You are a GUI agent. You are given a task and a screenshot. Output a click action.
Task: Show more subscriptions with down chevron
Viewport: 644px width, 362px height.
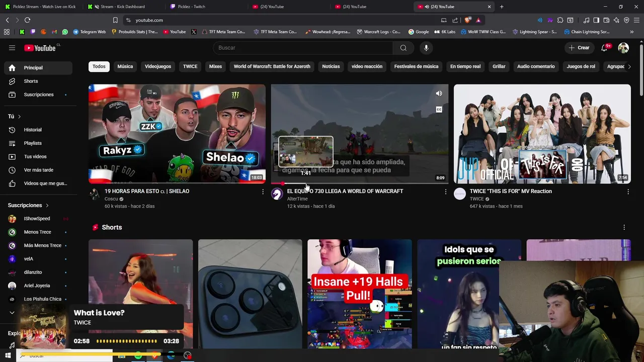[x=12, y=313]
